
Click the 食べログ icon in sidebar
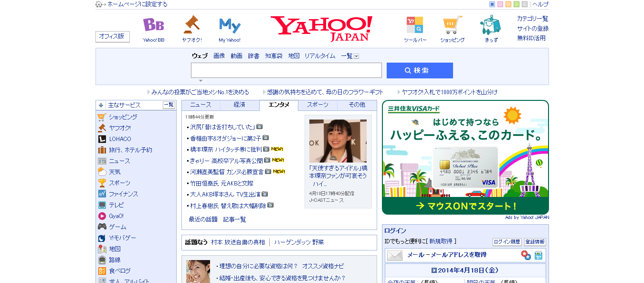click(x=102, y=271)
